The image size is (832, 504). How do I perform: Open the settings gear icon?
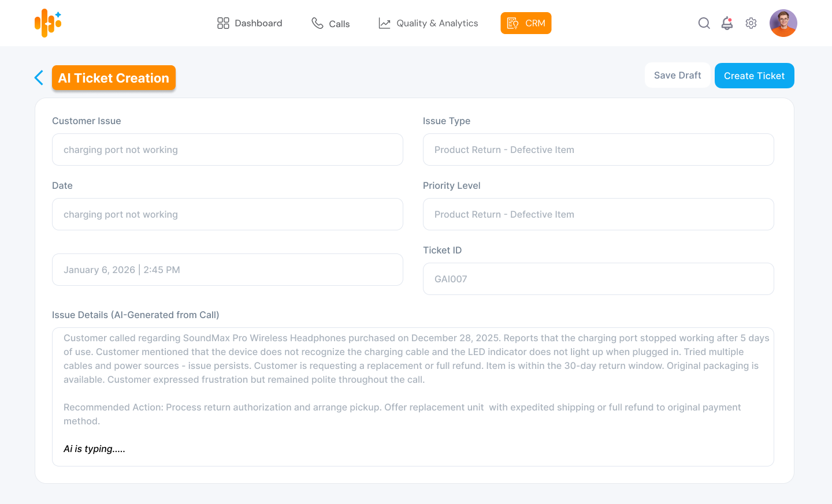pyautogui.click(x=751, y=23)
